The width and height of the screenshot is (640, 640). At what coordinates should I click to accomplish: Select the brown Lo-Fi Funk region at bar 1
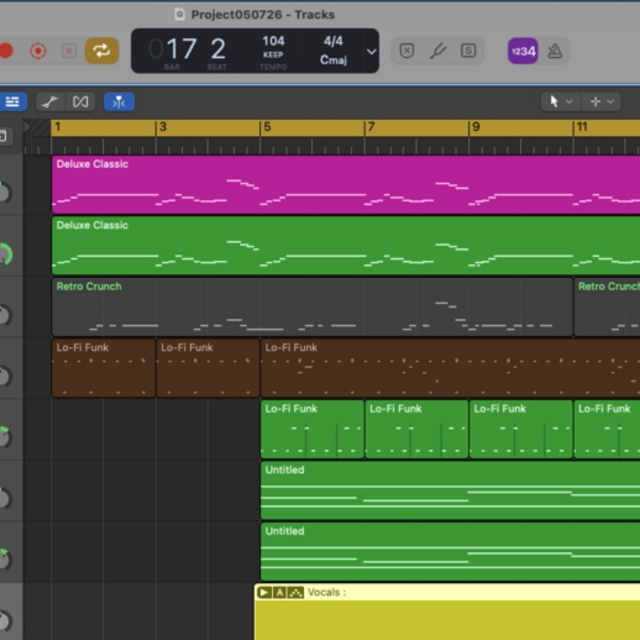pyautogui.click(x=104, y=368)
